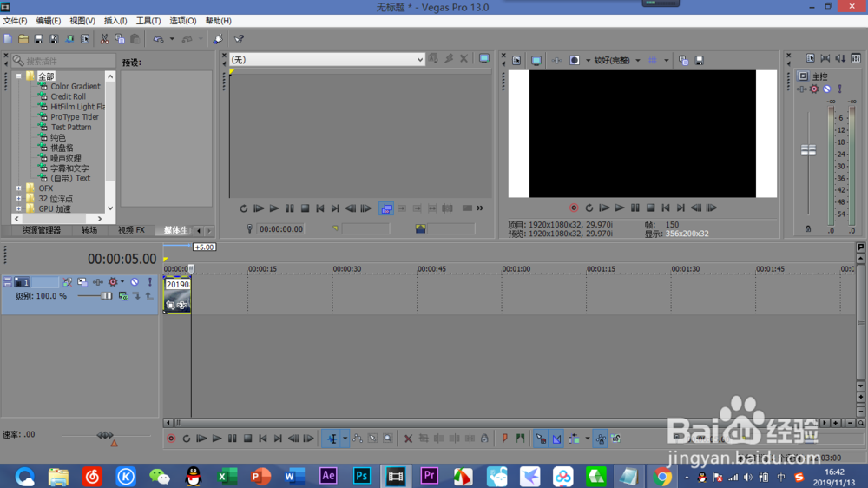Insert a region with green flags icon

[x=520, y=439]
